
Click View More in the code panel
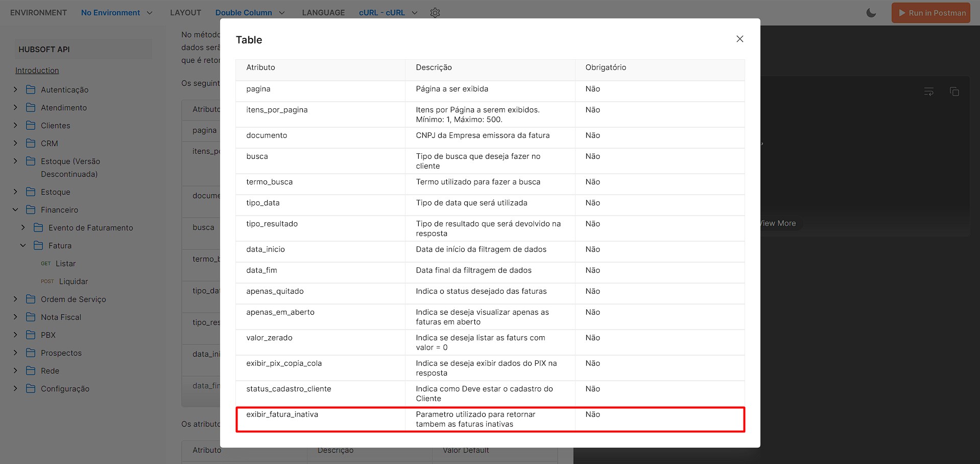click(x=777, y=223)
